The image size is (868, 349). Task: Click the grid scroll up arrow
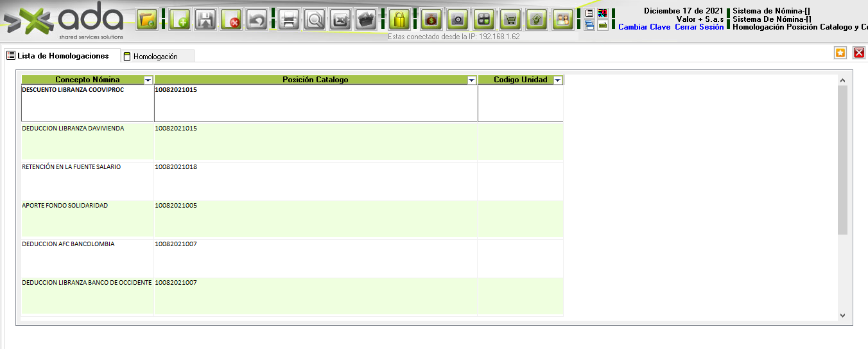click(x=842, y=80)
